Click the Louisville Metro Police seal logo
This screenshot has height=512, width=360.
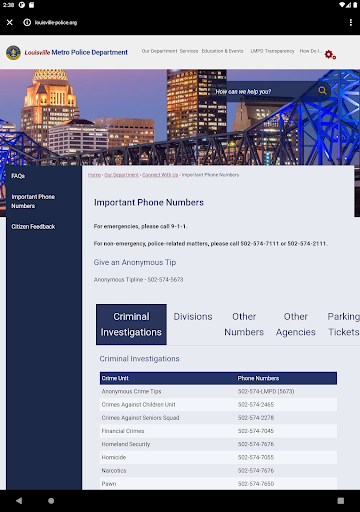tap(13, 53)
